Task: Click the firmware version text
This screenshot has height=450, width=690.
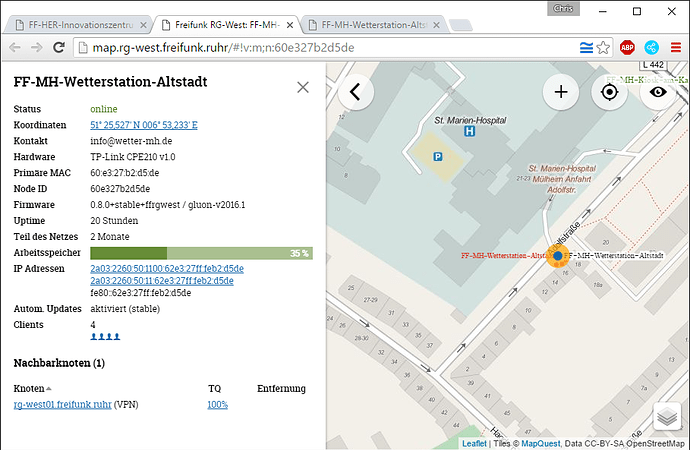Action: (168, 205)
